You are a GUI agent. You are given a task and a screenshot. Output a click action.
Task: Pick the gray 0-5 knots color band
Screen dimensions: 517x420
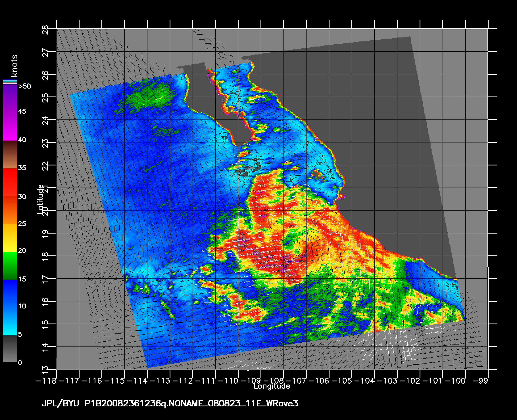pyautogui.click(x=10, y=349)
